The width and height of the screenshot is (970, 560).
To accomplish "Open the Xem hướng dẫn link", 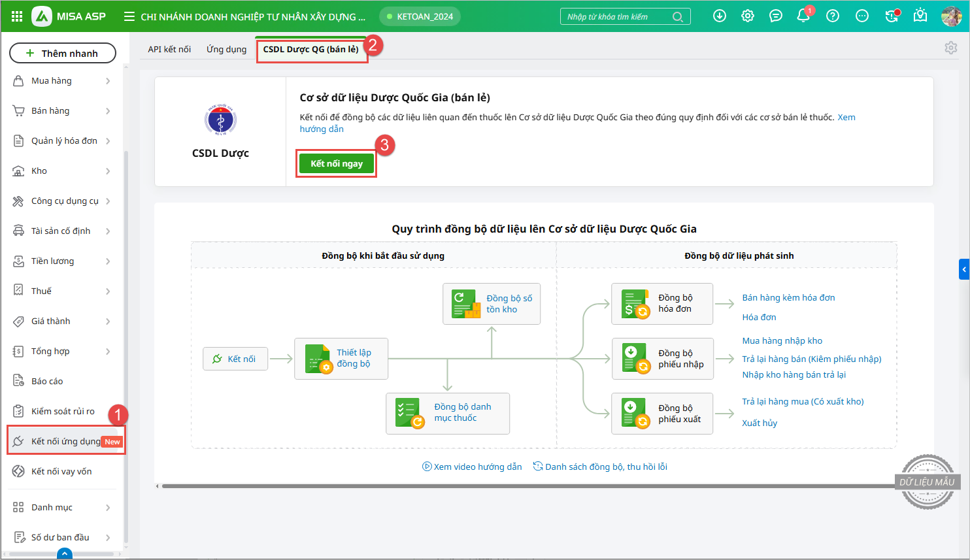I will coord(578,123).
